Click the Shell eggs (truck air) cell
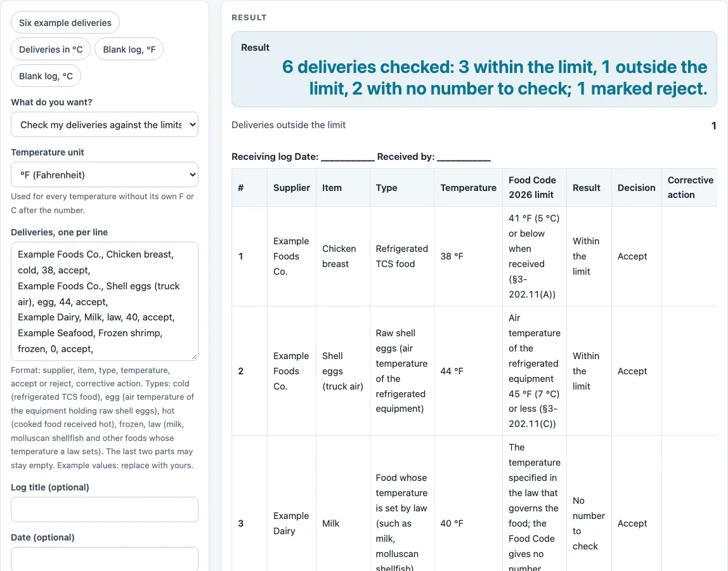Image resolution: width=728 pixels, height=571 pixels. (x=343, y=371)
